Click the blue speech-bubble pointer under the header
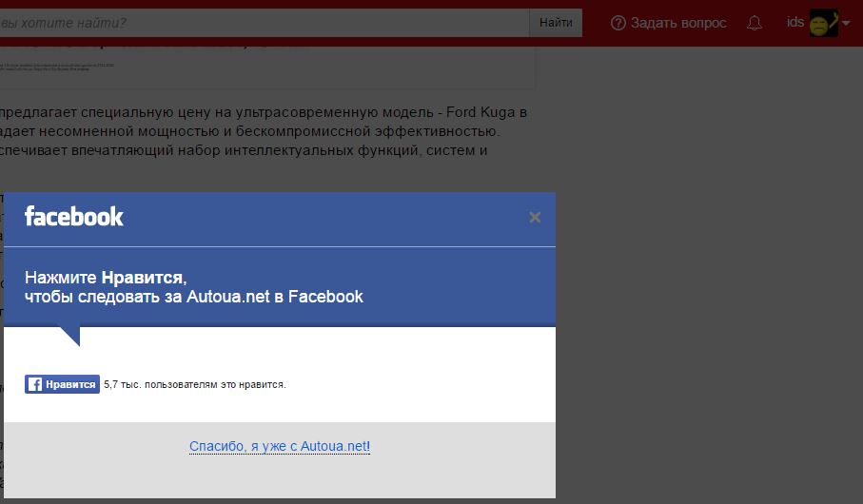Screen dimensions: 863x504 coord(70,336)
